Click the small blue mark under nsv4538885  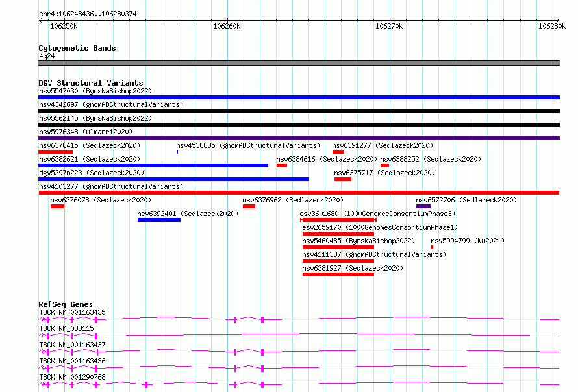tap(177, 152)
